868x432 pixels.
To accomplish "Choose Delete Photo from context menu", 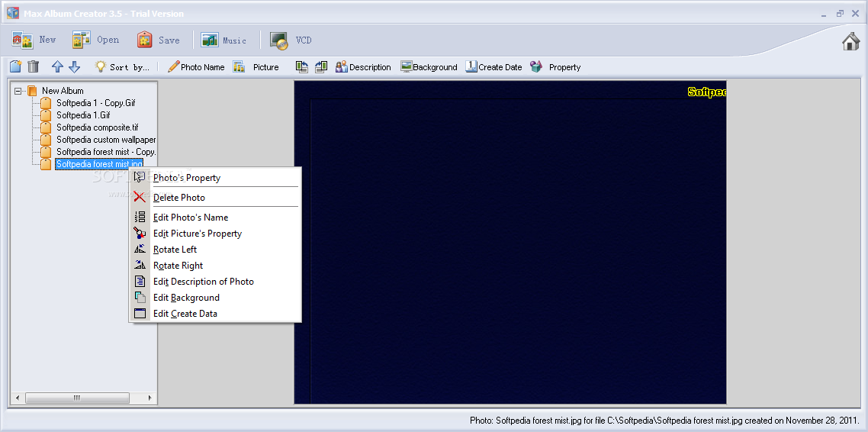I will (215, 197).
